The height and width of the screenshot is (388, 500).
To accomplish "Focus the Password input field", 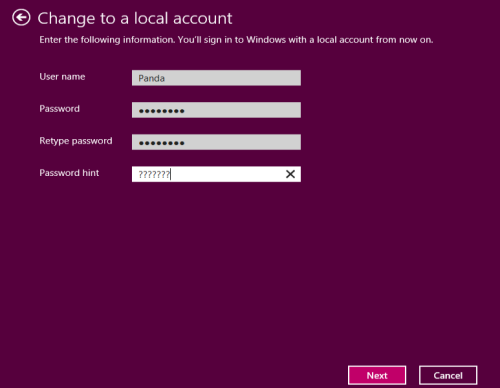I will click(x=216, y=110).
